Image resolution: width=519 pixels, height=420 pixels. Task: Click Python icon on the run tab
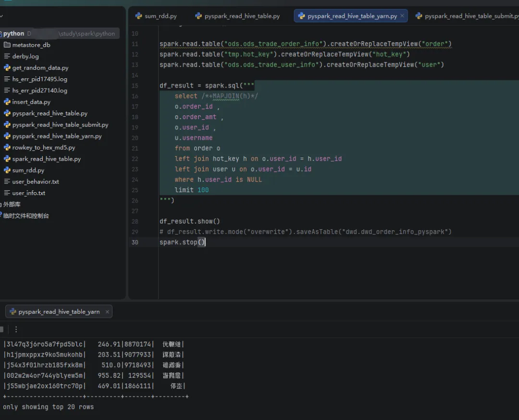[x=13, y=311]
